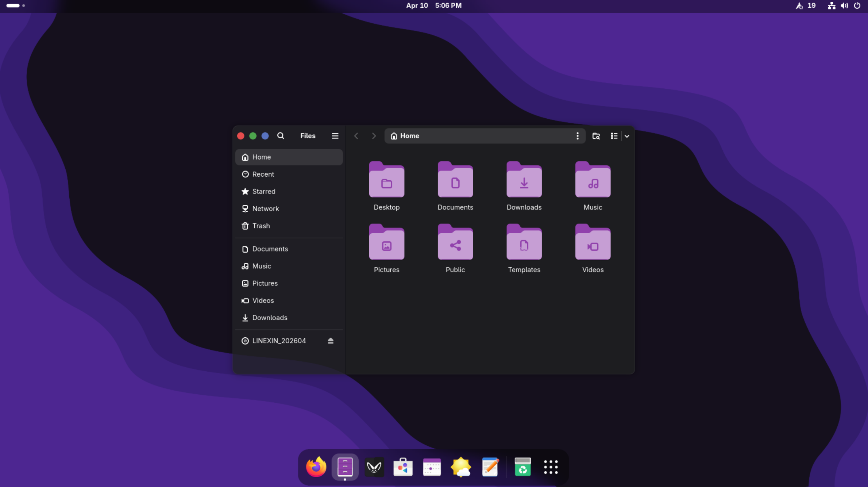
Task: Launch Firefox from the dock
Action: click(316, 467)
